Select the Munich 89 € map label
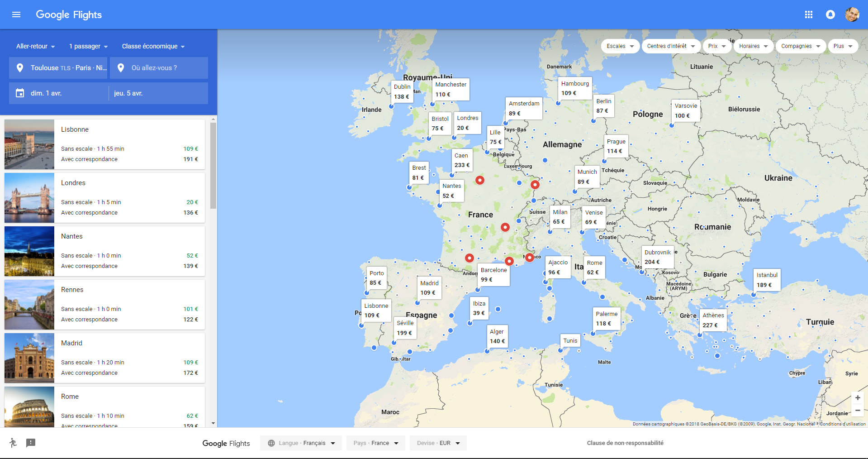 coord(588,177)
